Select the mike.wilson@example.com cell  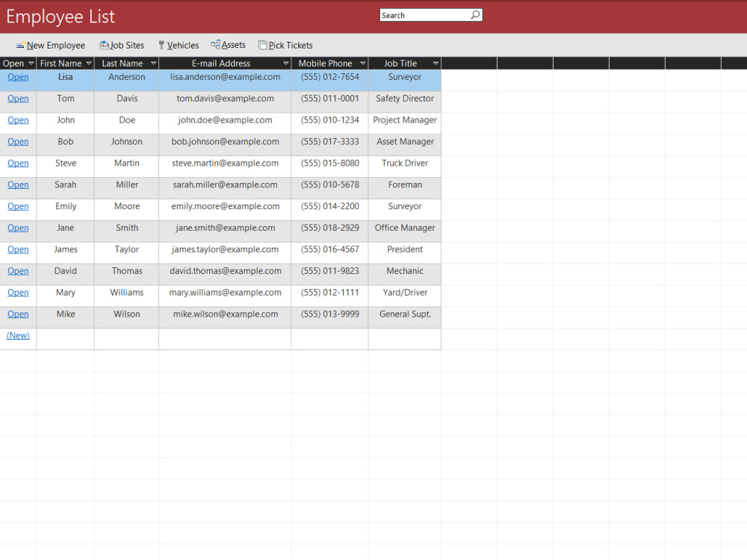coord(225,317)
